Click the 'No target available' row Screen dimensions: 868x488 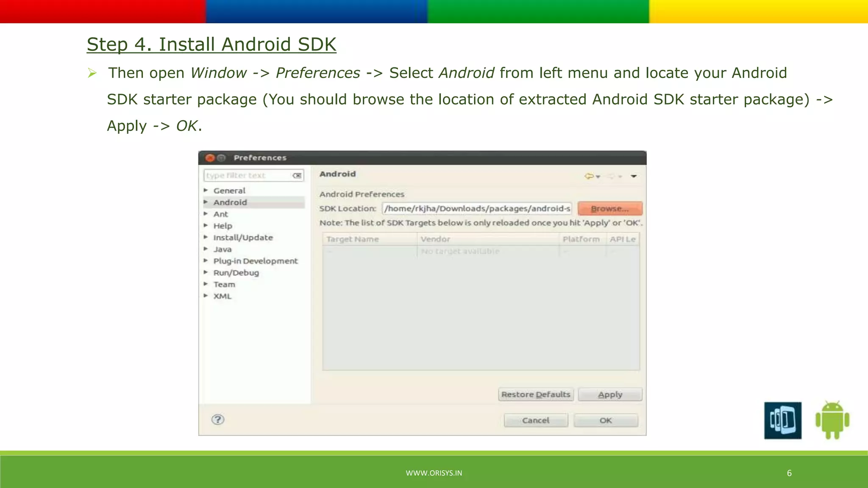pyautogui.click(x=481, y=251)
